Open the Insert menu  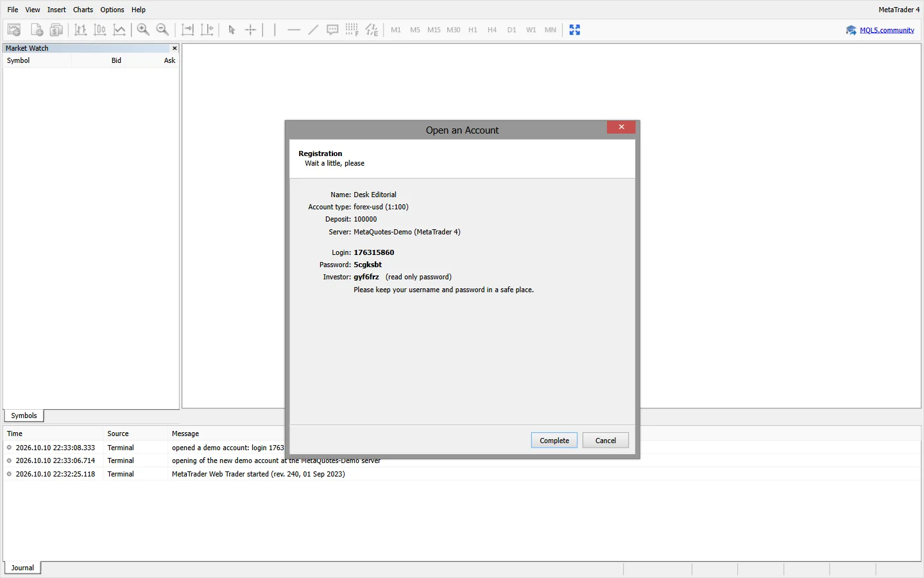click(x=56, y=10)
